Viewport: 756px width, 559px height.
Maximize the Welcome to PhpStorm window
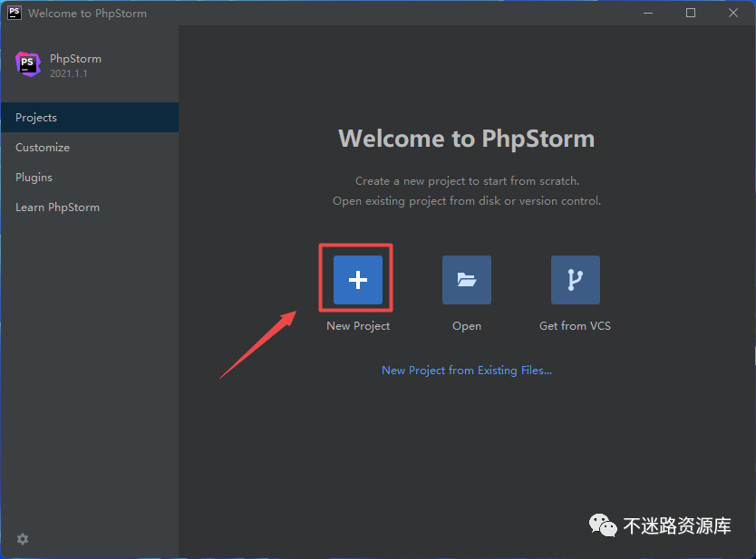[x=691, y=13]
